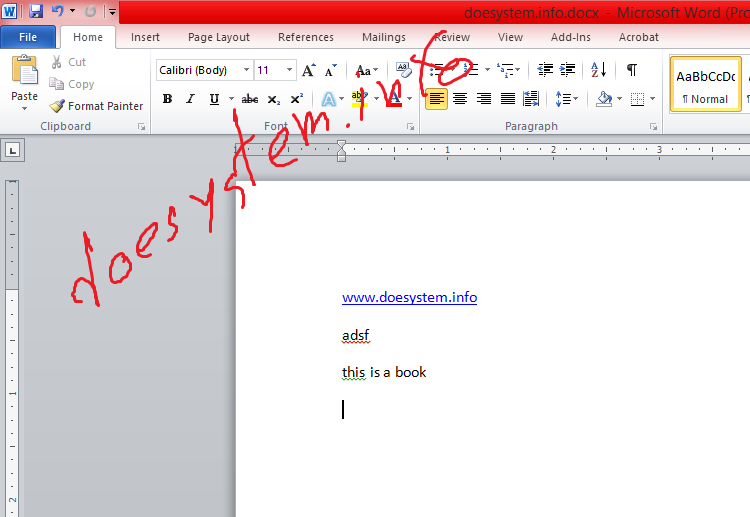Open the Calibri (Body) font name dropdown
Screen dimensions: 750x517
[x=246, y=70]
